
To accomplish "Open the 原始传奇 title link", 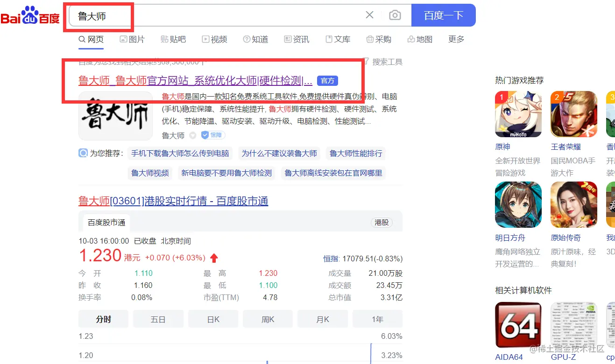I will pyautogui.click(x=566, y=238).
